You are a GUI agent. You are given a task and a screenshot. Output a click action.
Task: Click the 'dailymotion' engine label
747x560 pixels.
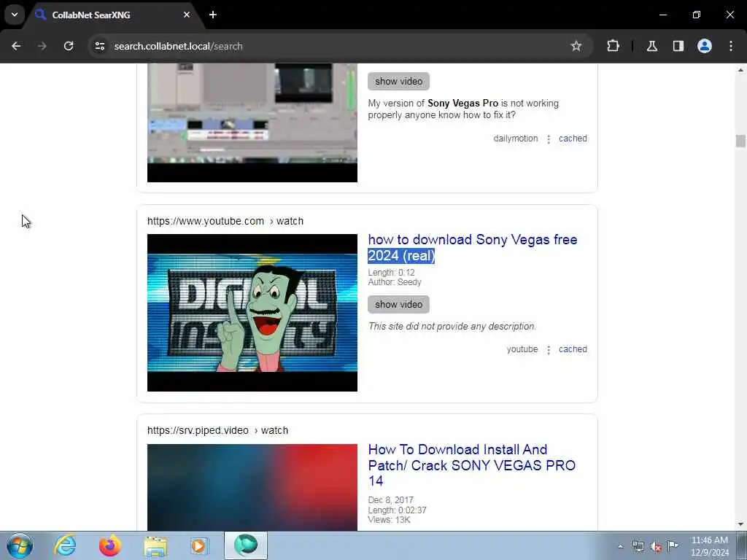point(516,139)
